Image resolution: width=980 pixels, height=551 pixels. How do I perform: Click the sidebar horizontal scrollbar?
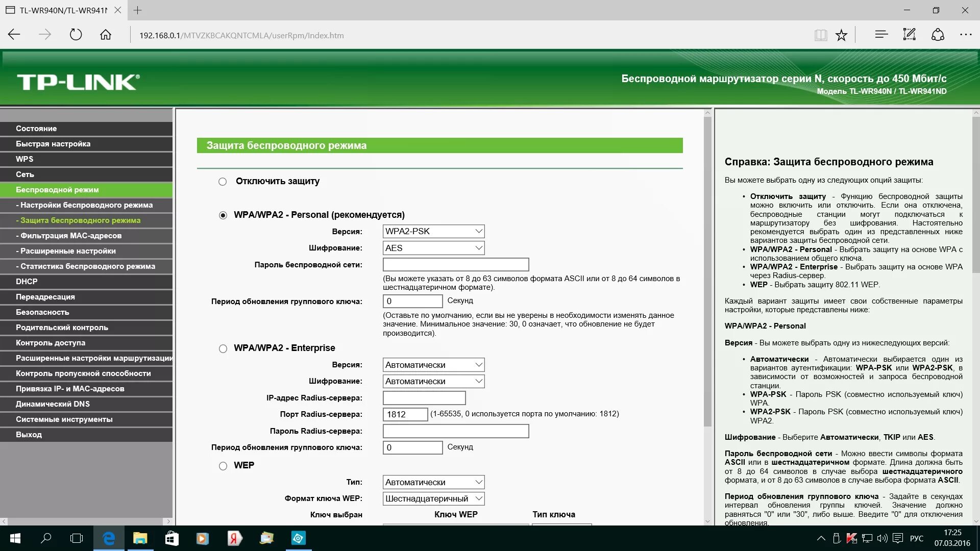click(86, 521)
